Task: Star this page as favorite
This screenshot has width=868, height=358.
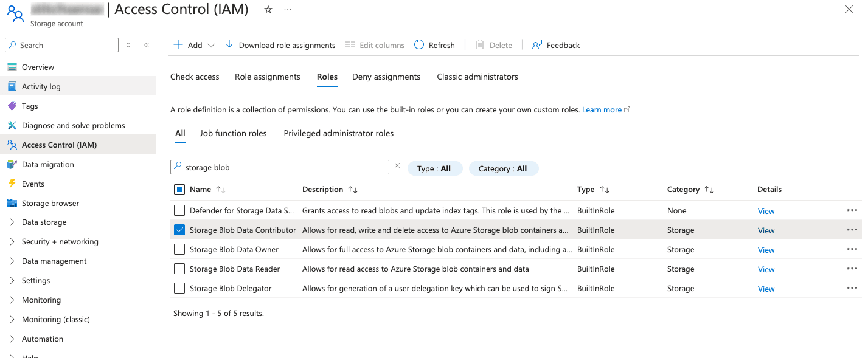Action: [268, 10]
